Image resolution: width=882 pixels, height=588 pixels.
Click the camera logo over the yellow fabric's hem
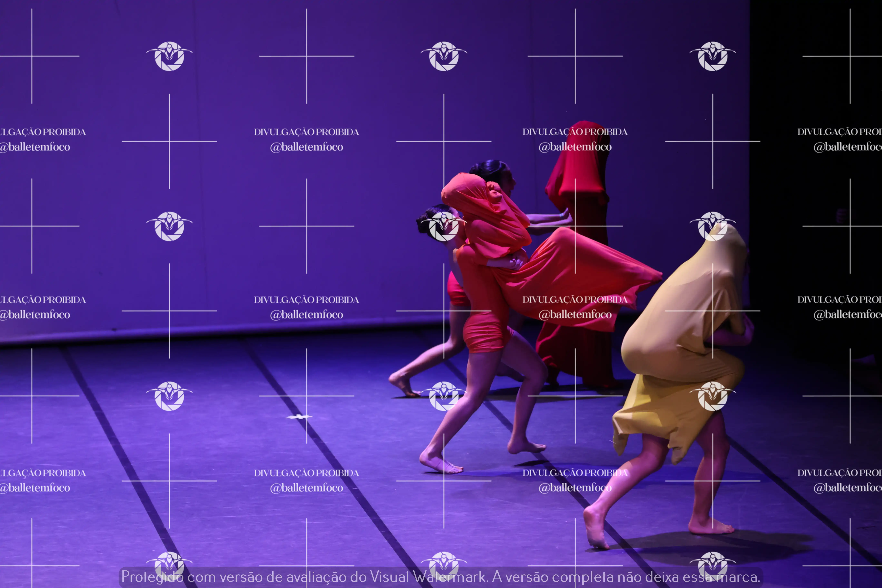pyautogui.click(x=712, y=396)
